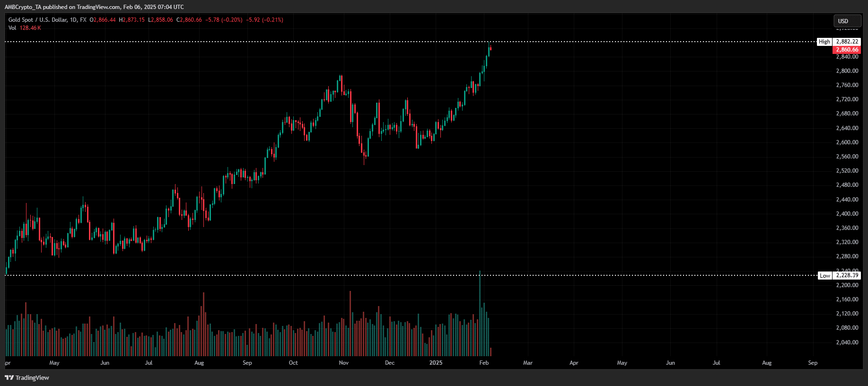Select the High price label 2,882.22
Image resolution: width=868 pixels, height=386 pixels.
[x=847, y=42]
